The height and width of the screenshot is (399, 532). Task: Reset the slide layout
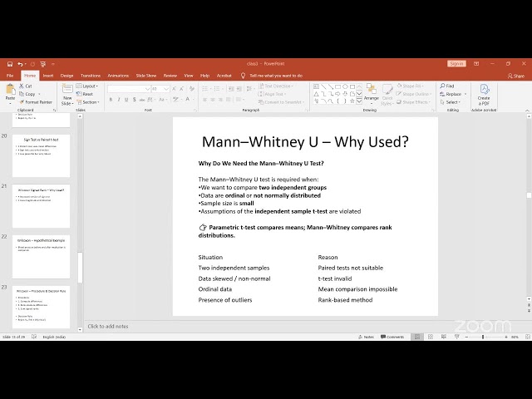click(85, 94)
